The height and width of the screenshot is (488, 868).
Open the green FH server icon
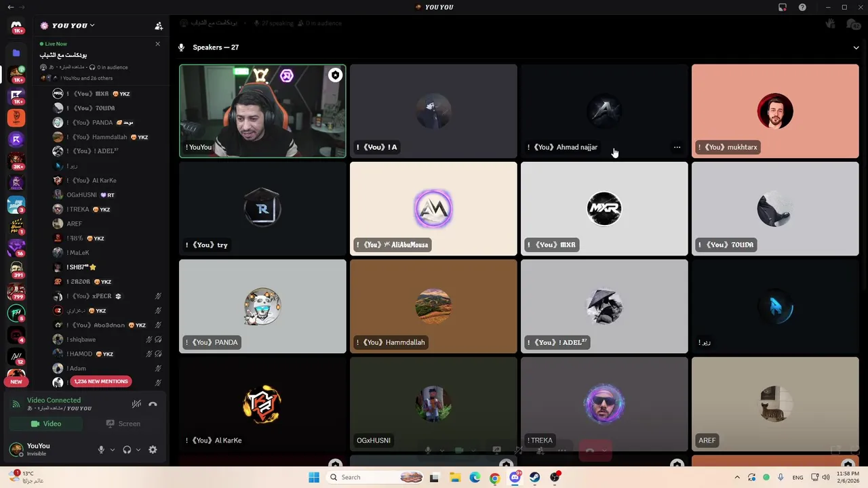(x=16, y=313)
